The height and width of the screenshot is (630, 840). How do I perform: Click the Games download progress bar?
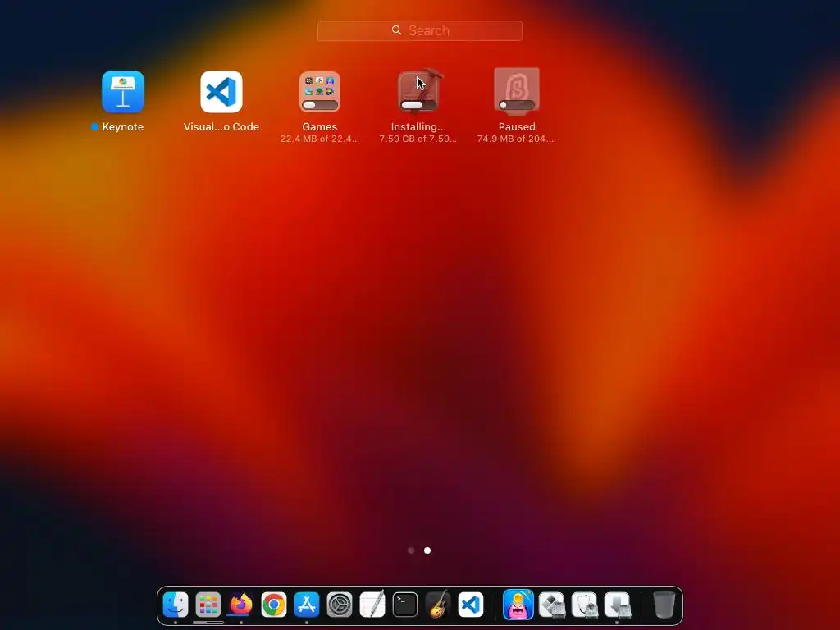pyautogui.click(x=320, y=105)
